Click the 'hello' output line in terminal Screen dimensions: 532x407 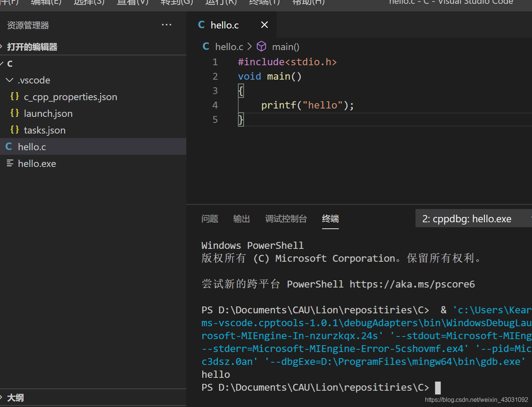(216, 374)
